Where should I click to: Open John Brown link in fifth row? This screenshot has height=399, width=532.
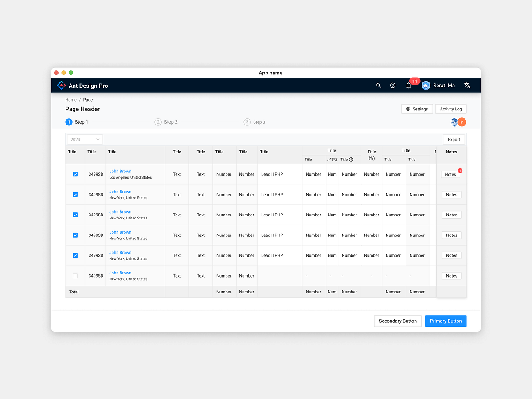[x=120, y=253]
